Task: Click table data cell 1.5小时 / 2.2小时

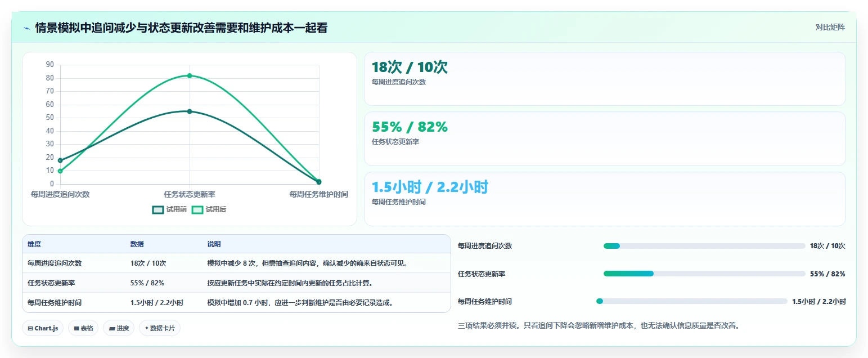Action: (157, 302)
